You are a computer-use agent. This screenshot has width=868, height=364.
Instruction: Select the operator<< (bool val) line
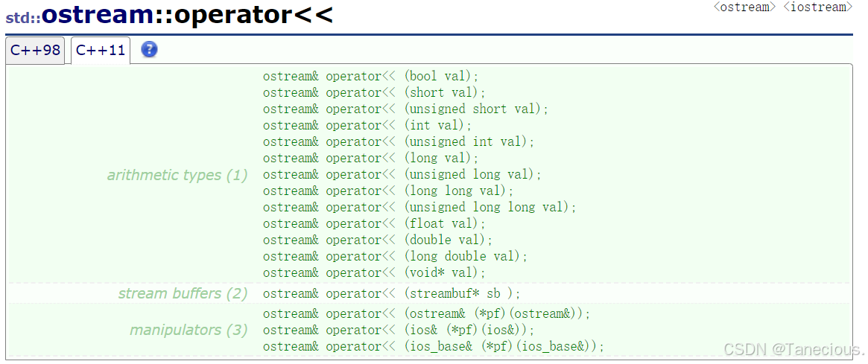point(371,76)
